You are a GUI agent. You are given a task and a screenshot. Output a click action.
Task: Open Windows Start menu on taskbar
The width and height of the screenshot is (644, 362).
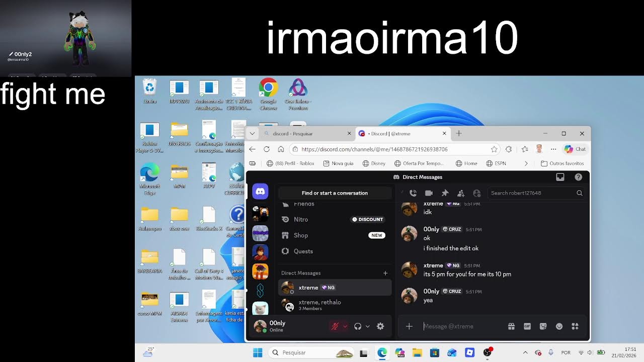tap(258, 352)
